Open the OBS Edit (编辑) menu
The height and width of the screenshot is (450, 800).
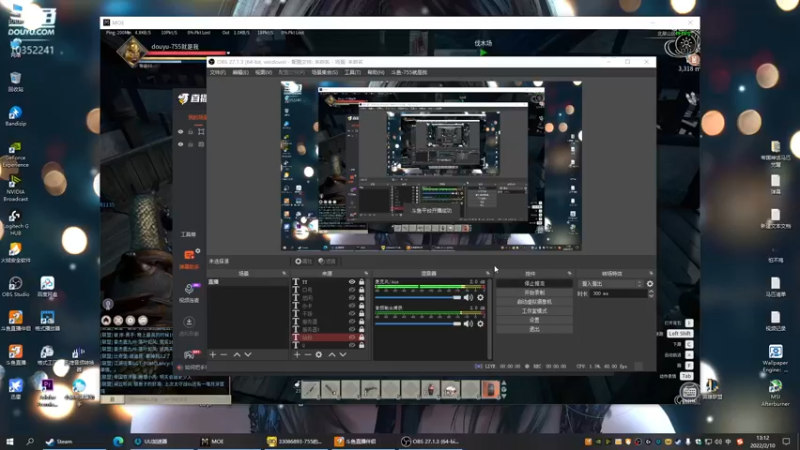[240, 72]
